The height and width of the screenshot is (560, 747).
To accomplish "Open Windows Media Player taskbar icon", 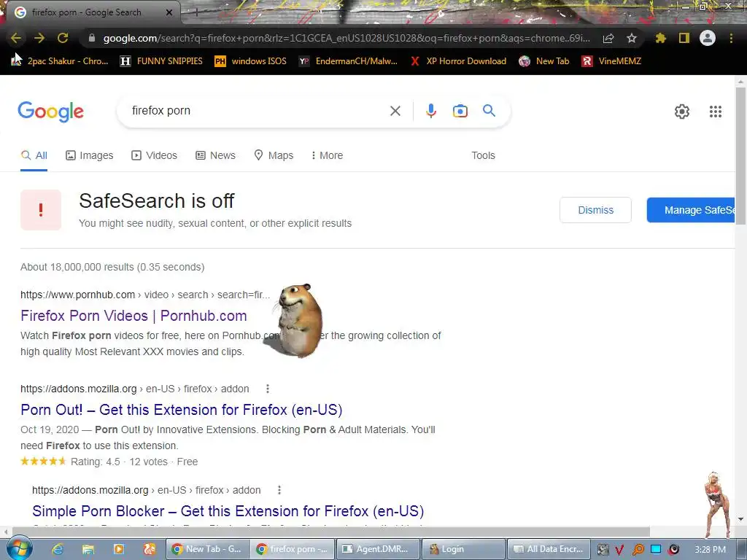I will click(119, 549).
